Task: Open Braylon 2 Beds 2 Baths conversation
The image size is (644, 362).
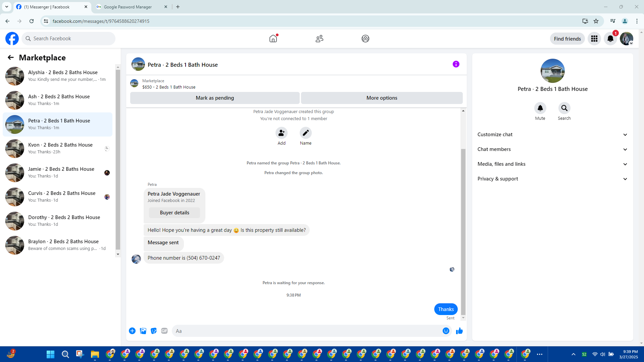Action: [58, 245]
